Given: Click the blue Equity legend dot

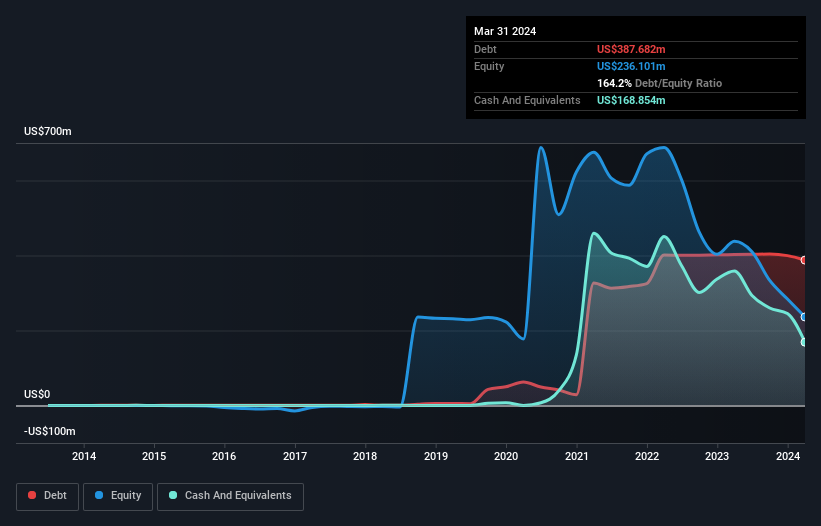Looking at the screenshot, I should 99,495.
